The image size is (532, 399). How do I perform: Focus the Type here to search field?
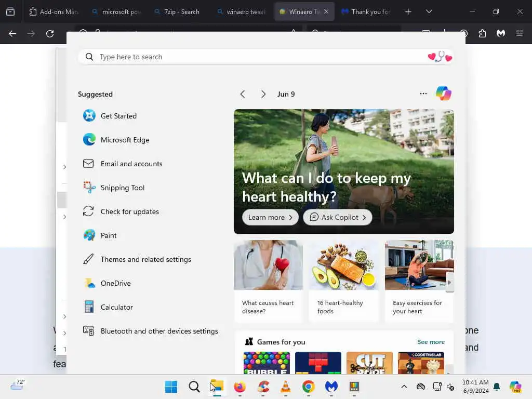(265, 57)
